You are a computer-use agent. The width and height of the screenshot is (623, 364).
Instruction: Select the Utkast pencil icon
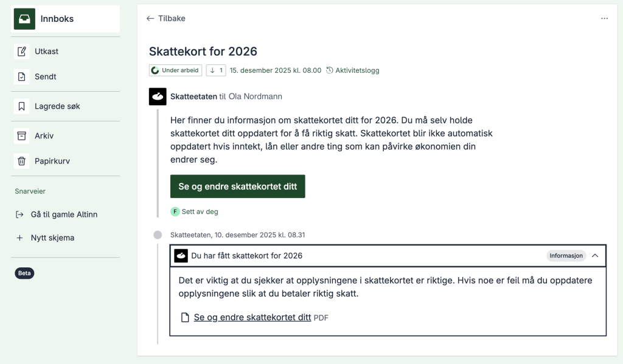pyautogui.click(x=21, y=51)
